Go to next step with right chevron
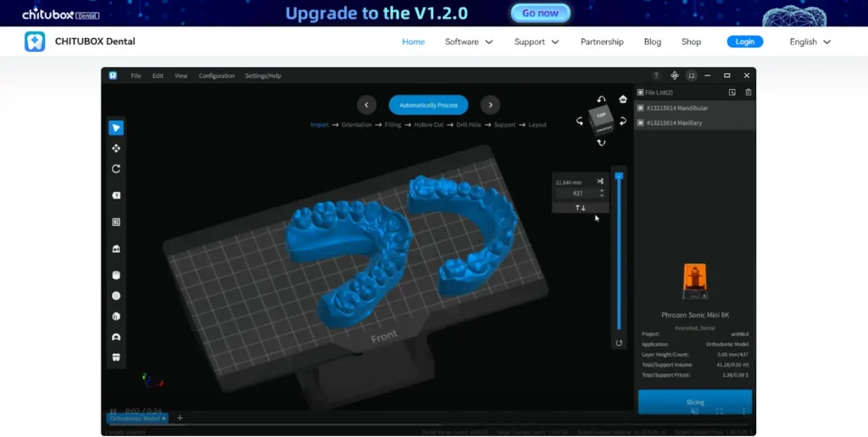This screenshot has width=868, height=437. coord(490,104)
